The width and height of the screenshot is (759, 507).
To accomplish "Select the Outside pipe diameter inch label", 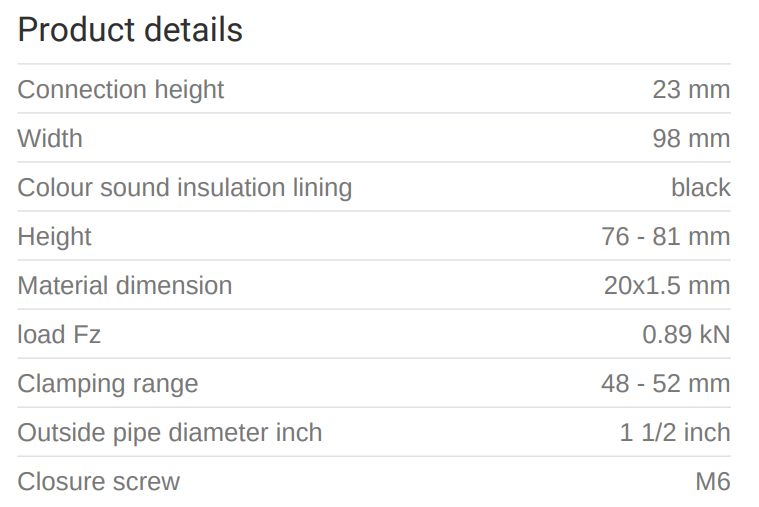I will click(x=170, y=432).
